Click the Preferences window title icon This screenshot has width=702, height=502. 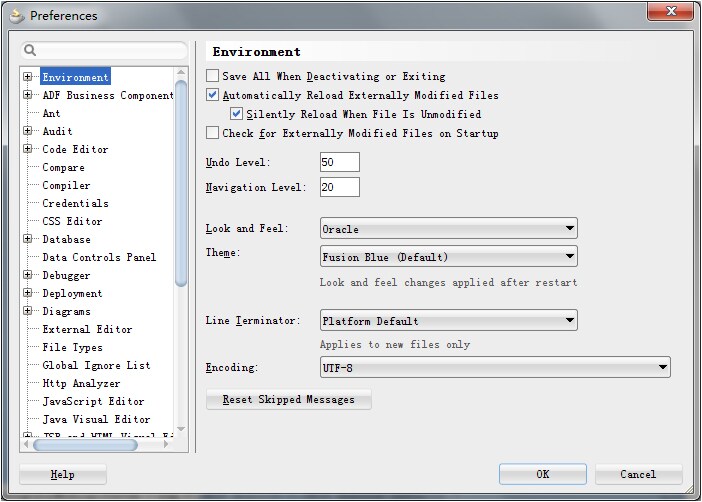(17, 15)
